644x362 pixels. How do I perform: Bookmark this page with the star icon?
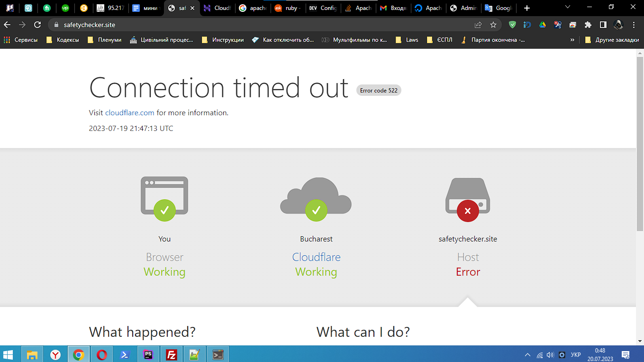493,25
